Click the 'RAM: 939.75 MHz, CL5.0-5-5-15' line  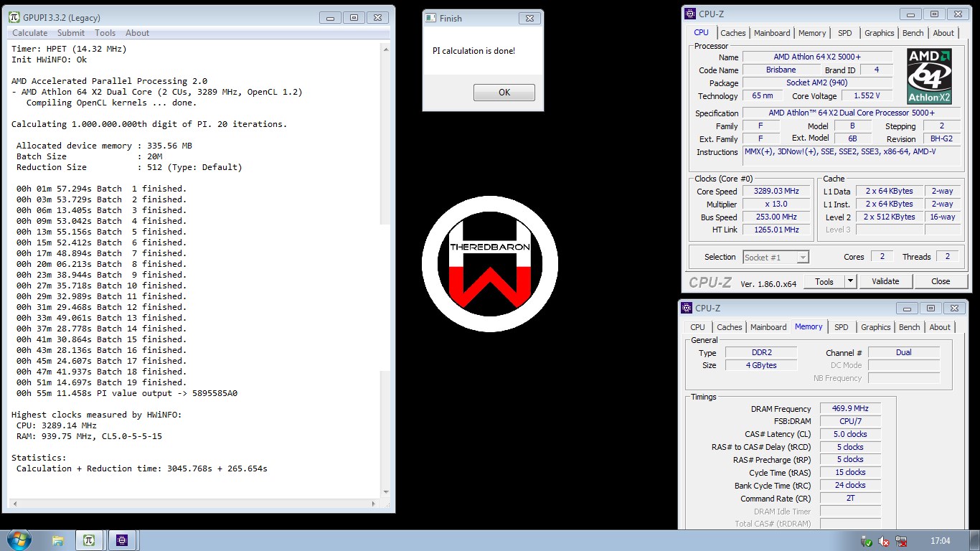(89, 436)
